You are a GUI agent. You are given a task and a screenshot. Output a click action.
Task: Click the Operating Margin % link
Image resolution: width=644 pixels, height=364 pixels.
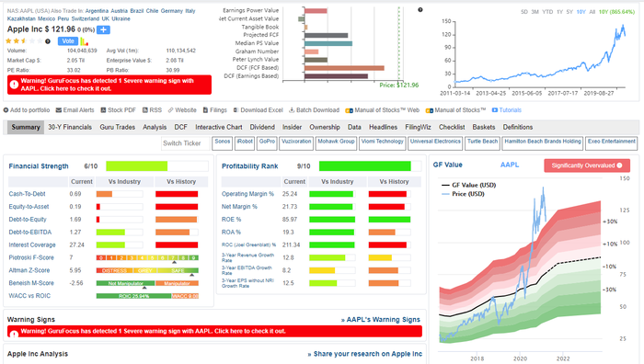click(247, 194)
